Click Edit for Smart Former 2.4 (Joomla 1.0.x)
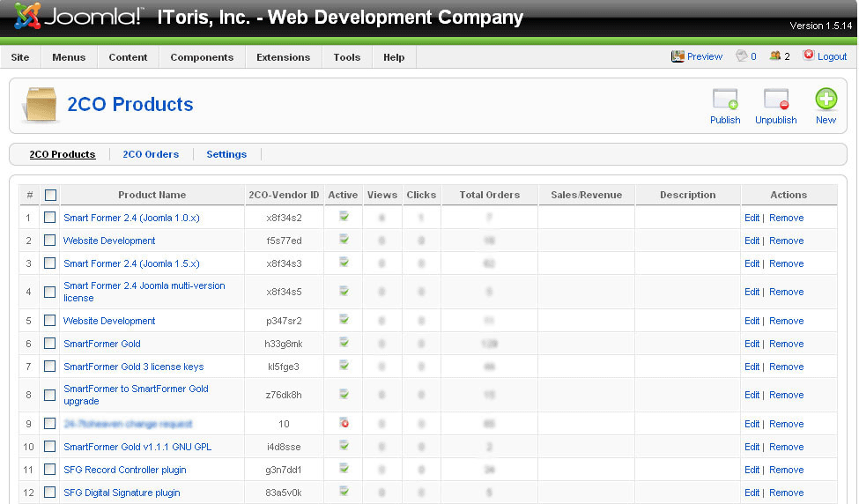Screen dimensions: 859x504 click(752, 218)
